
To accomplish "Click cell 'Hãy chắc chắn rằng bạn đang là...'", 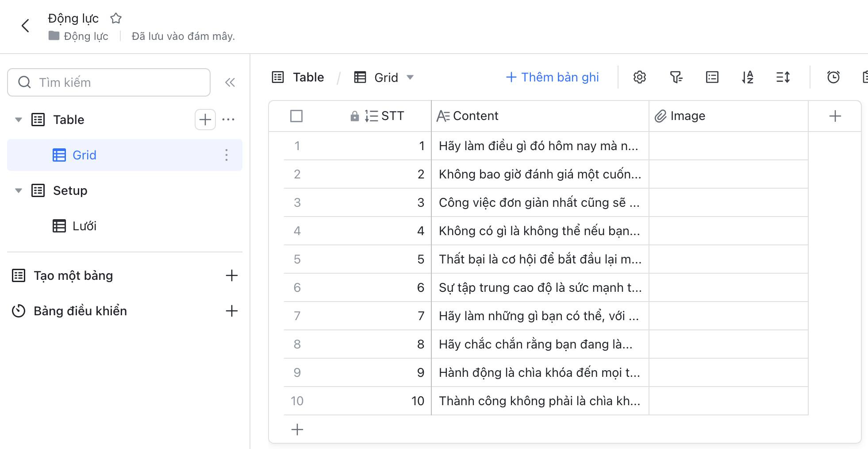I will click(x=540, y=344).
